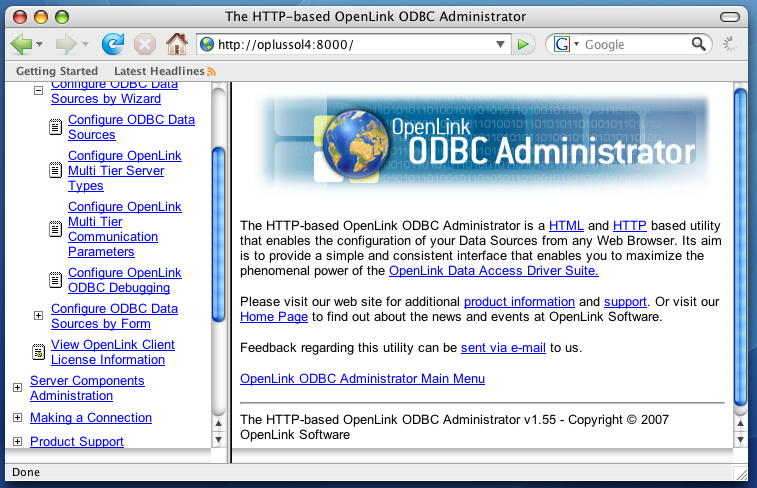The width and height of the screenshot is (757, 488).
Task: Focus the URL address field
Action: (355, 44)
